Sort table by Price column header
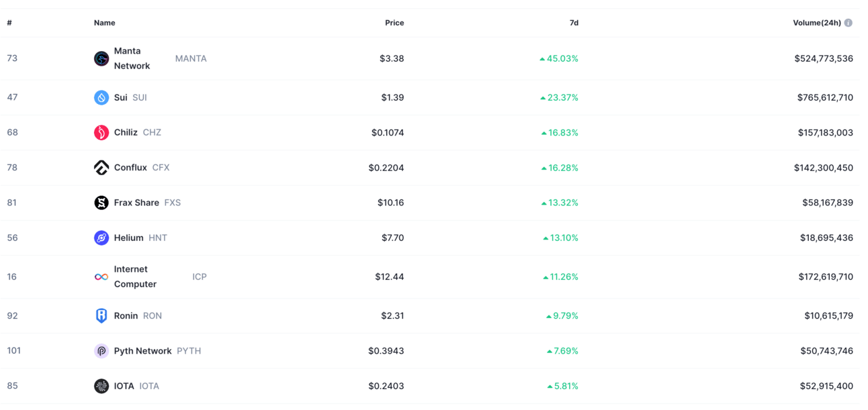 coord(394,23)
